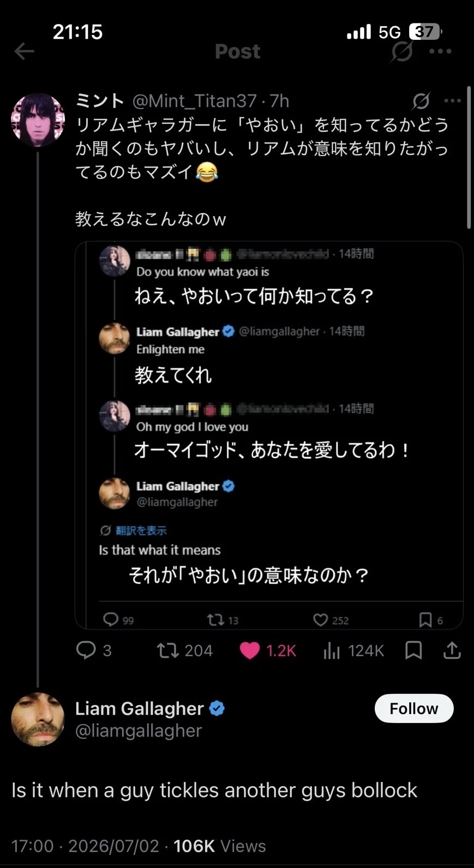This screenshot has width=474, height=868.
Task: Follow Liam Gallagher
Action: (x=414, y=708)
